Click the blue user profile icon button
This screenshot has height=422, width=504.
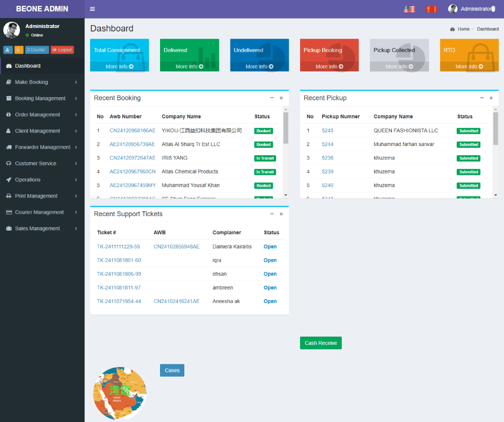pos(8,50)
